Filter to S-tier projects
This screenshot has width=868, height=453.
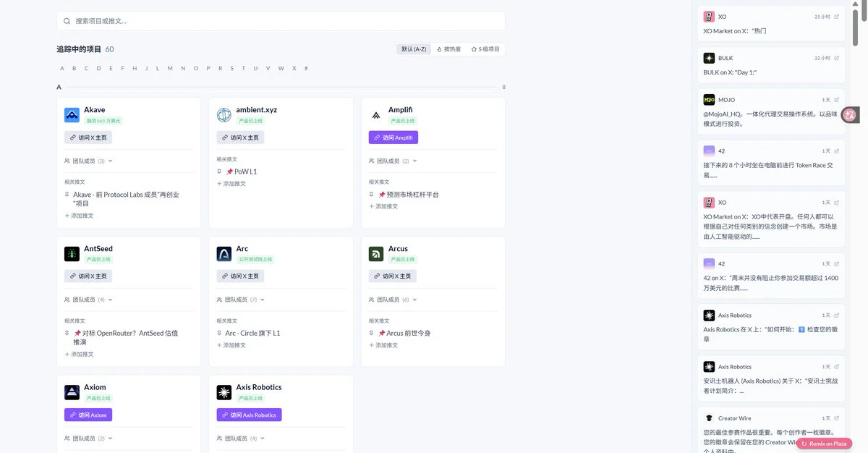tap(485, 49)
